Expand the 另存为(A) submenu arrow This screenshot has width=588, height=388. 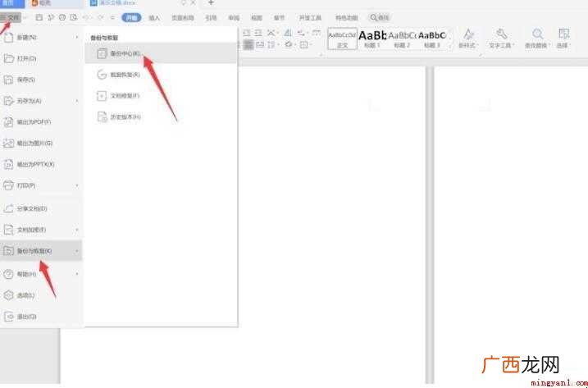(77, 101)
